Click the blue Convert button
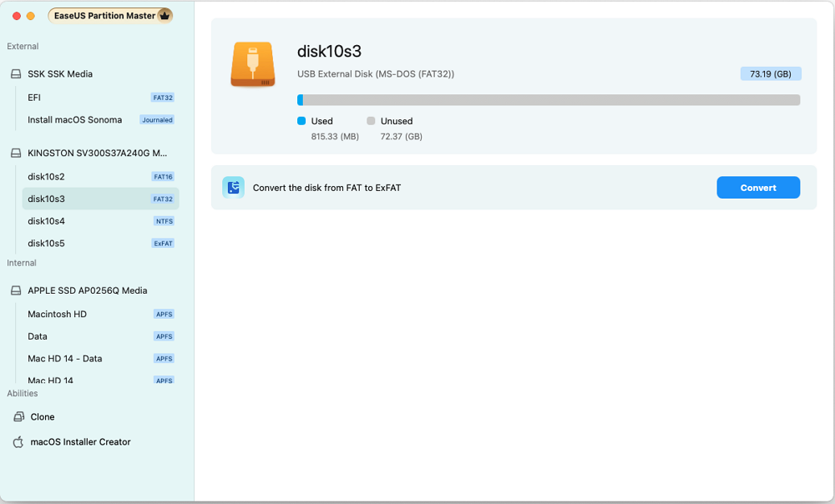The image size is (835, 504). click(x=758, y=188)
